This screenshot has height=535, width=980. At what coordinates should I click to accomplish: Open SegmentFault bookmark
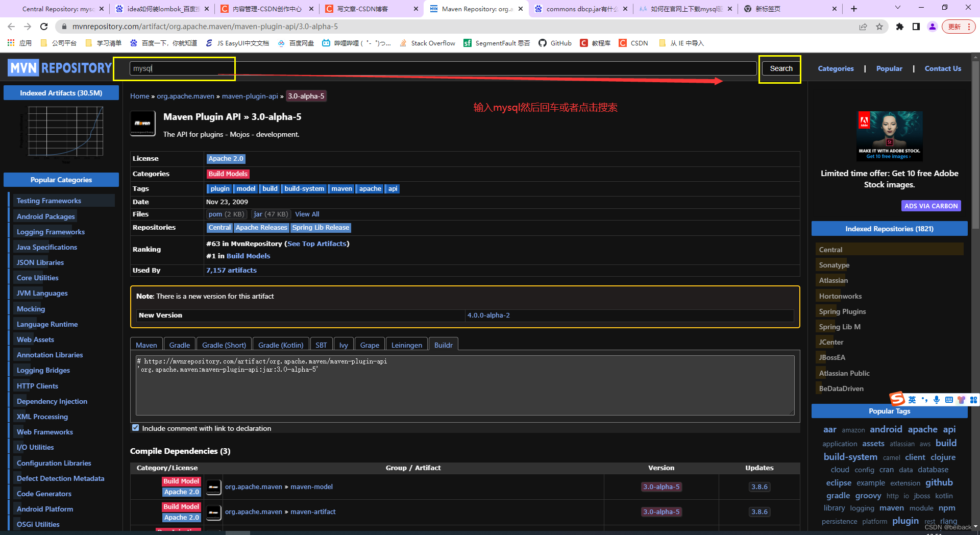[x=497, y=43]
